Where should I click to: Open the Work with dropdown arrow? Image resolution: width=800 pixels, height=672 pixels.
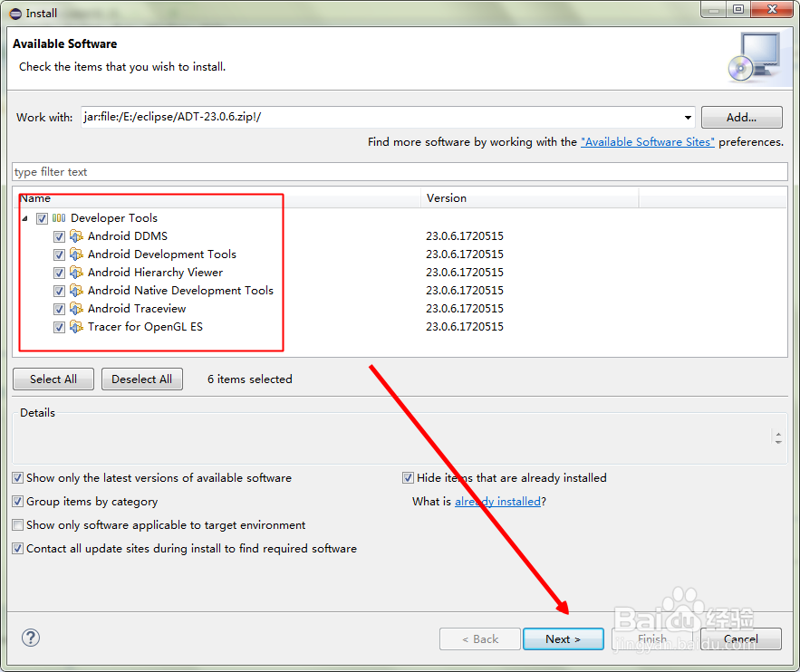688,117
